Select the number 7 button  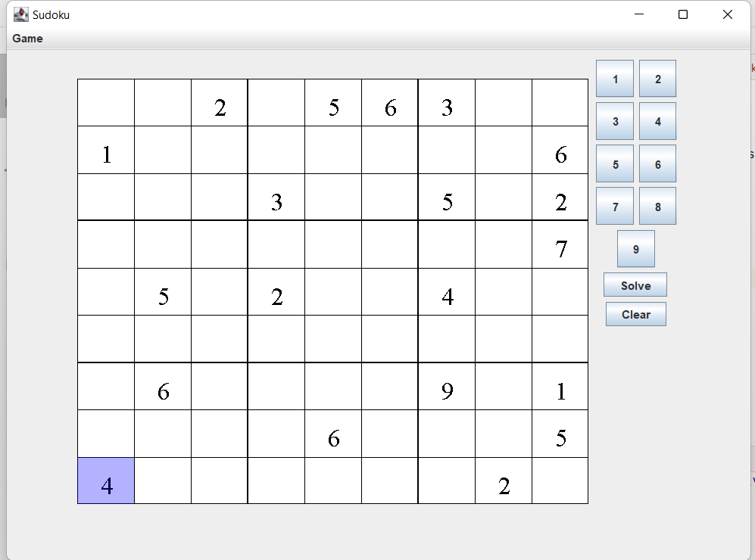point(614,205)
